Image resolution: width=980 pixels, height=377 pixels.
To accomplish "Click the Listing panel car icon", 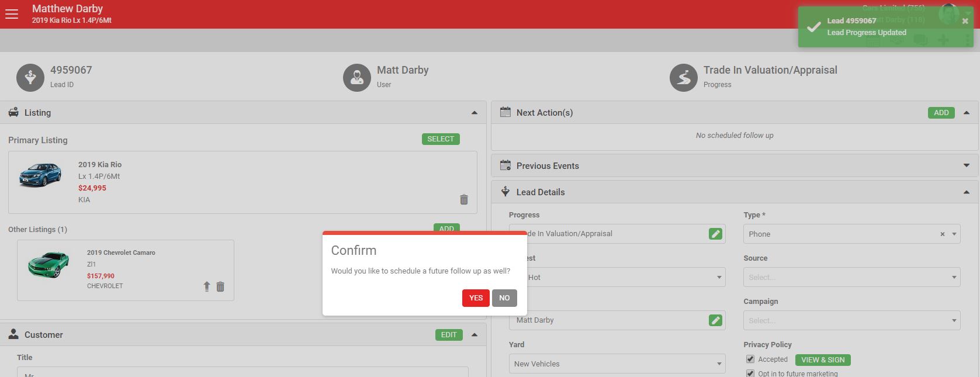I will pos(13,112).
